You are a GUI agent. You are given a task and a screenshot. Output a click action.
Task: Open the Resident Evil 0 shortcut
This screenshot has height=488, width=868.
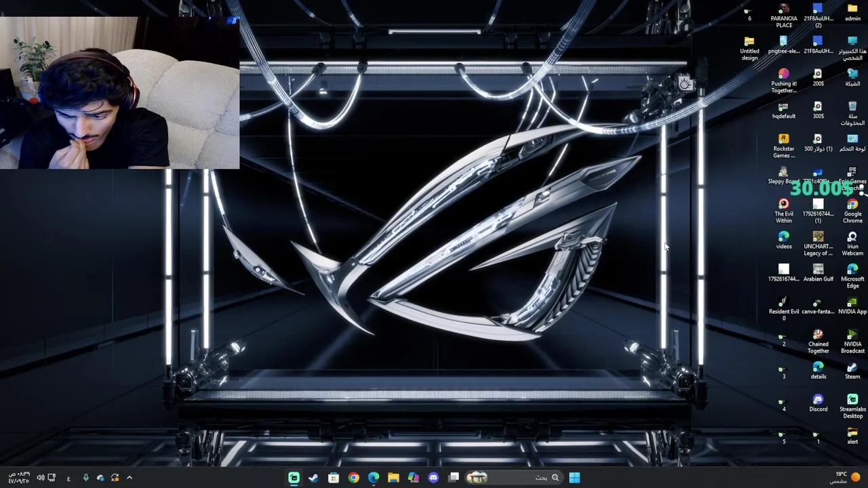(784, 308)
